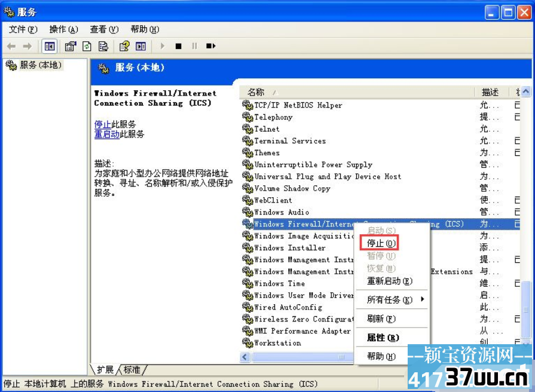The image size is (535, 392).
Task: Click the 停止 this service link
Action: (x=103, y=124)
